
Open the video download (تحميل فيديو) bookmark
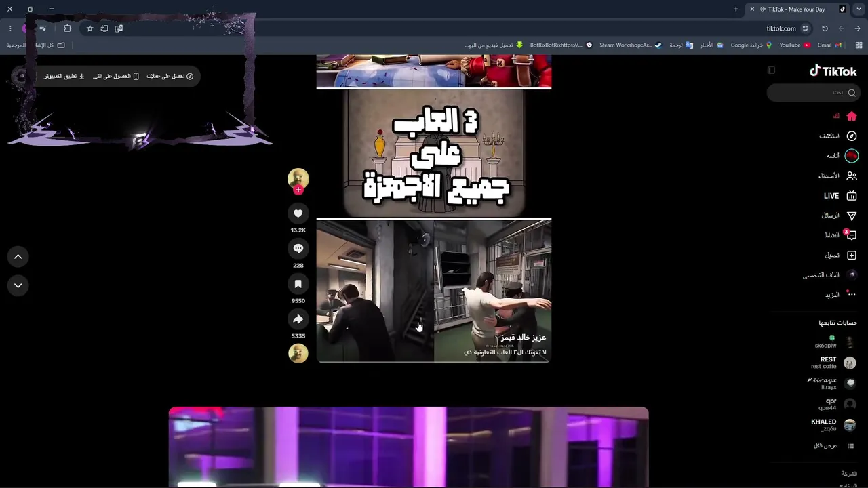point(494,45)
